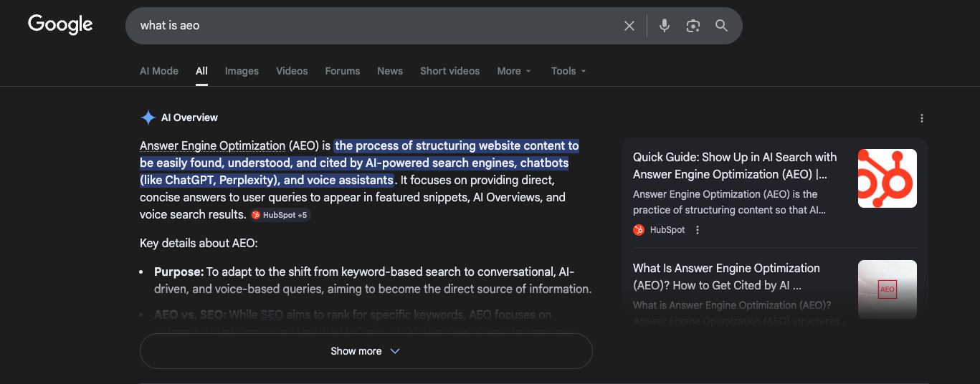This screenshot has height=384, width=980.
Task: Switch to Short videos tab
Action: (450, 71)
